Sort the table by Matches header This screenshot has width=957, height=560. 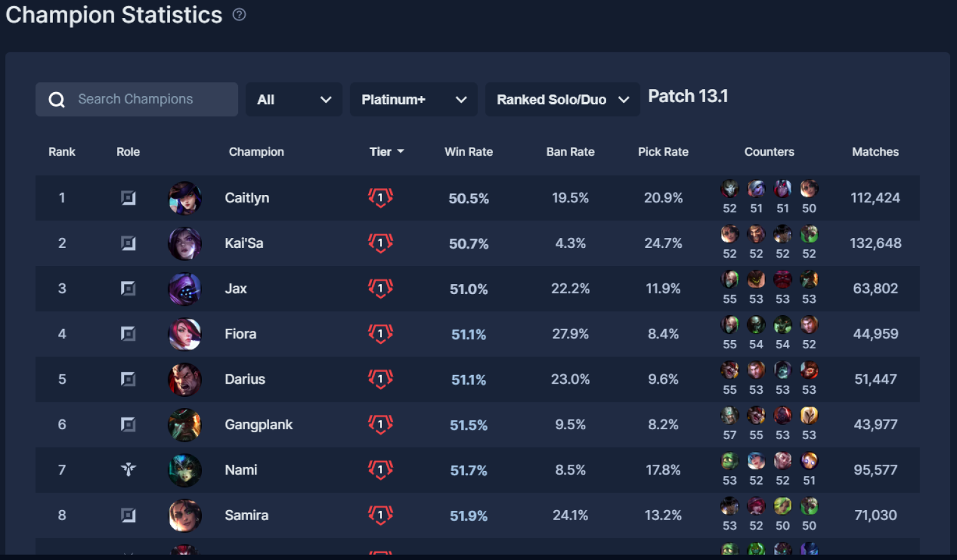tap(875, 151)
